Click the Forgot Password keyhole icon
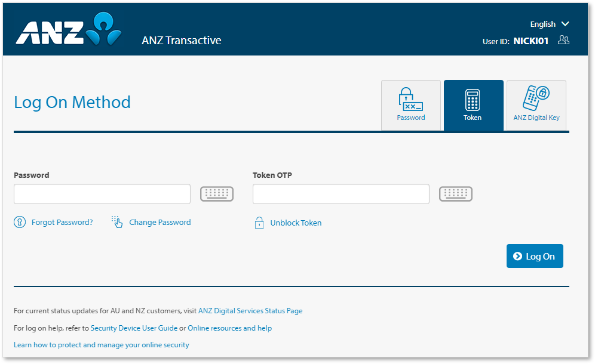 pos(20,222)
